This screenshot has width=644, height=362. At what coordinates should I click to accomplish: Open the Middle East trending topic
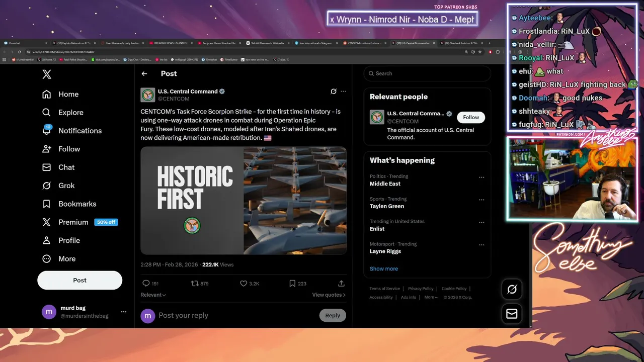click(385, 184)
